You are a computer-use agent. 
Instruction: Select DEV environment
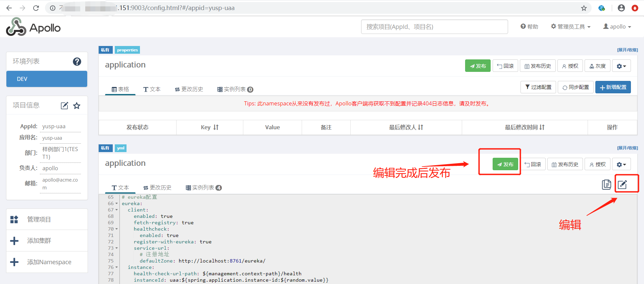[47, 79]
